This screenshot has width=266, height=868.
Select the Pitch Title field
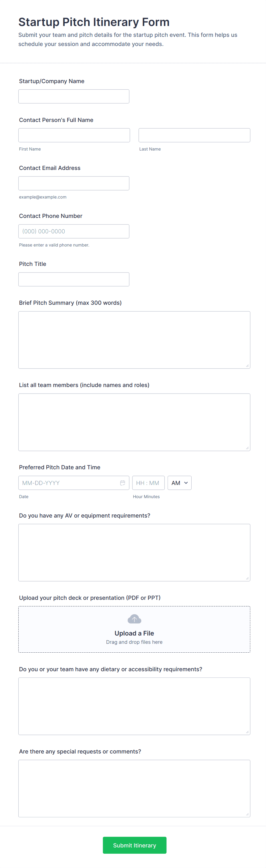click(x=74, y=279)
